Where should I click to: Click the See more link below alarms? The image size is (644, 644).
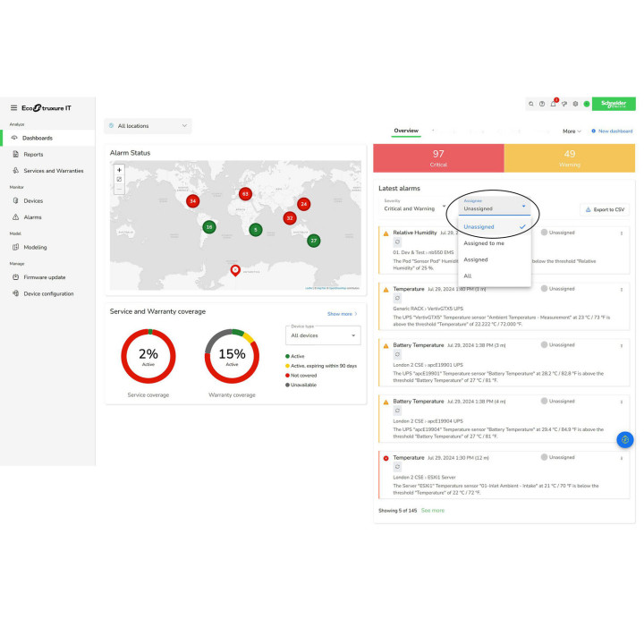point(433,511)
